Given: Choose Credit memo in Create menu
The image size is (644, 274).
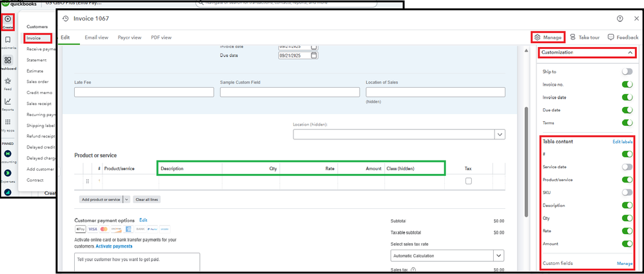Looking at the screenshot, I should tap(38, 93).
